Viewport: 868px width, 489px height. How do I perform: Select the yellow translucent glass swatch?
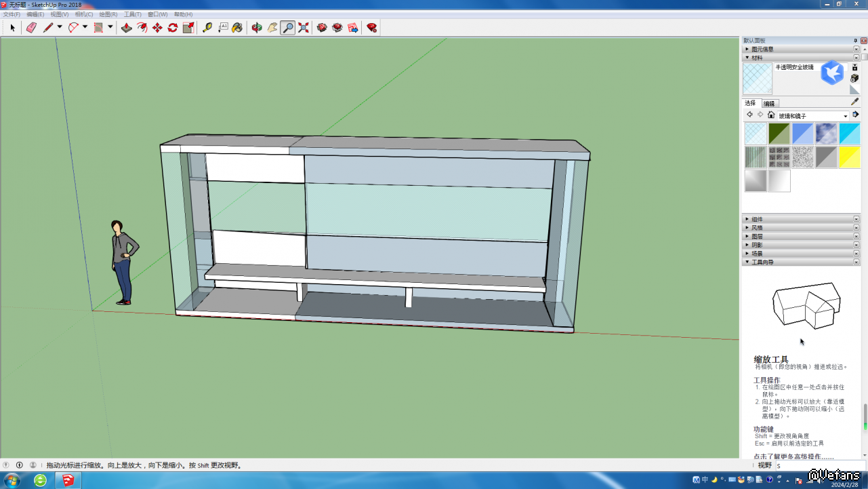[849, 157]
